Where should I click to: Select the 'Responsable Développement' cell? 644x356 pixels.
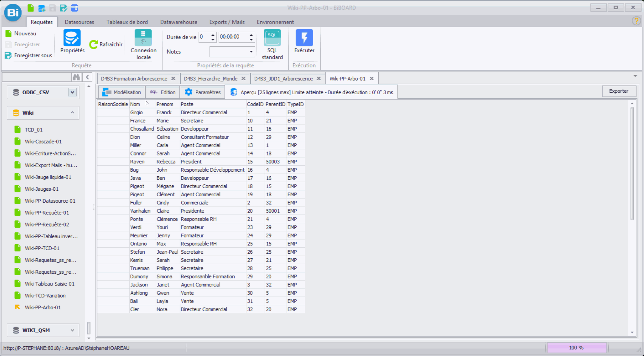pos(213,170)
